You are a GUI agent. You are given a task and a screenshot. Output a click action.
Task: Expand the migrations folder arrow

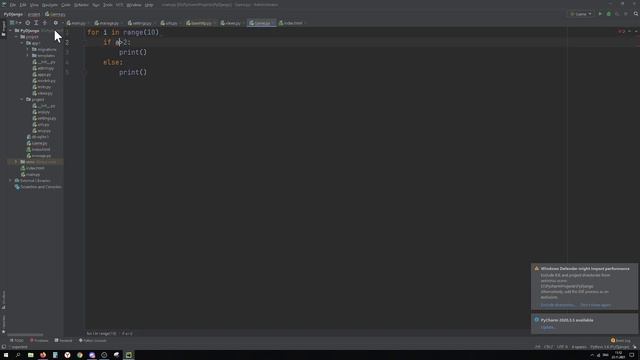click(28, 49)
